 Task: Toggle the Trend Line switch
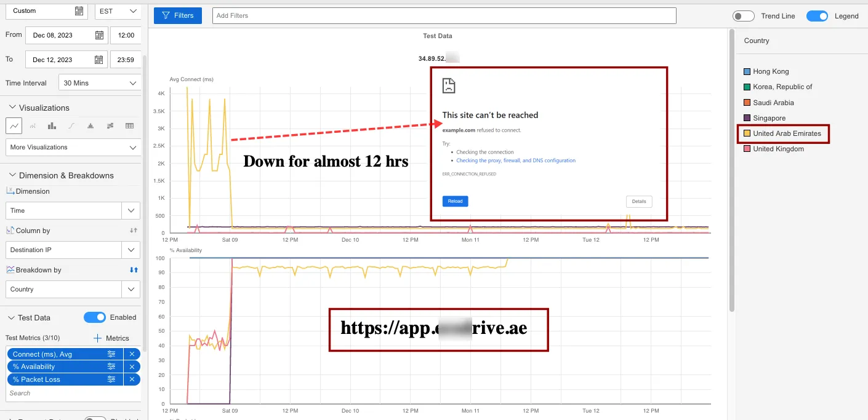click(743, 16)
